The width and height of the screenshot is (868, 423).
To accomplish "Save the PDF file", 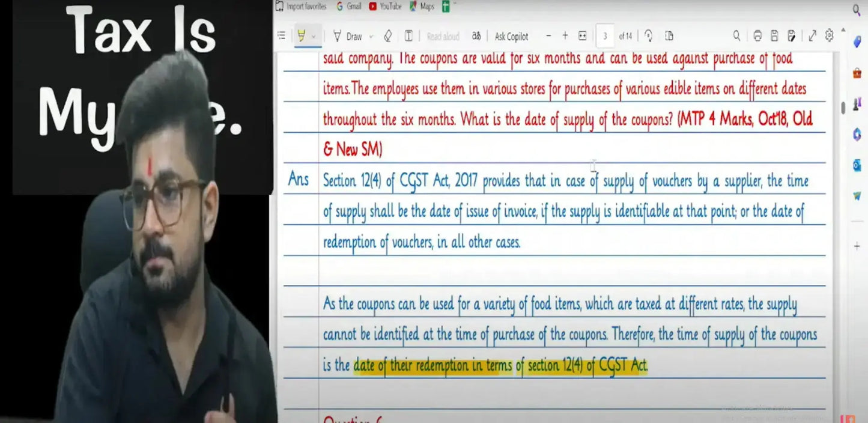I will [774, 36].
